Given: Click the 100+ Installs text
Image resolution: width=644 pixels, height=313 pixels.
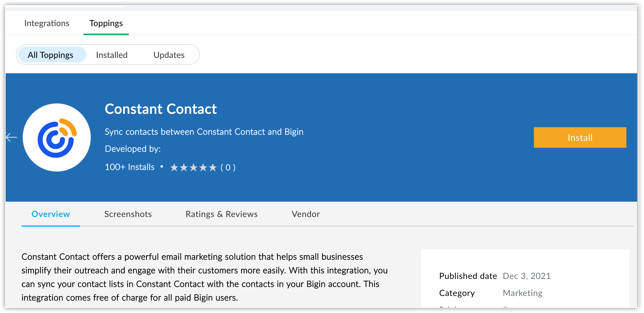Looking at the screenshot, I should pos(130,167).
